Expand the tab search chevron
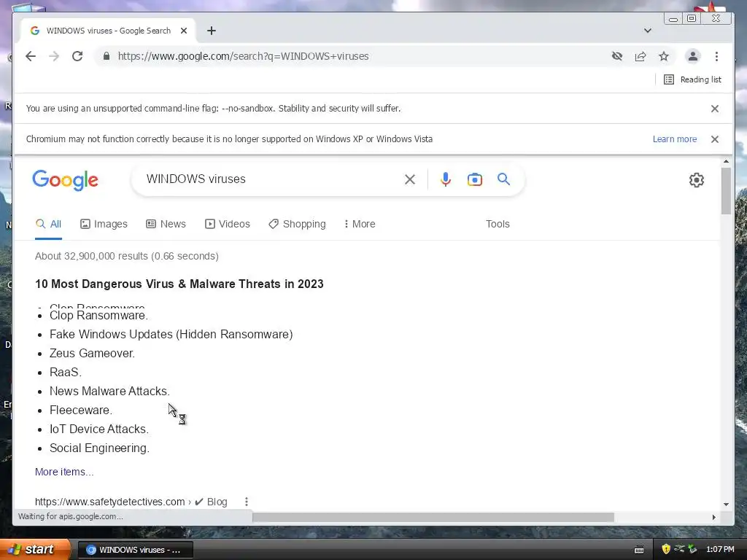The image size is (747, 560). (x=648, y=31)
